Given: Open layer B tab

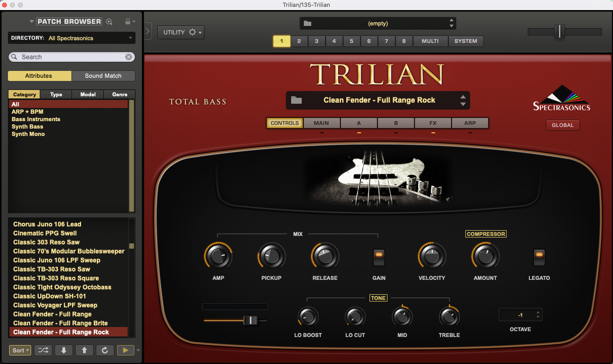Looking at the screenshot, I should (395, 123).
